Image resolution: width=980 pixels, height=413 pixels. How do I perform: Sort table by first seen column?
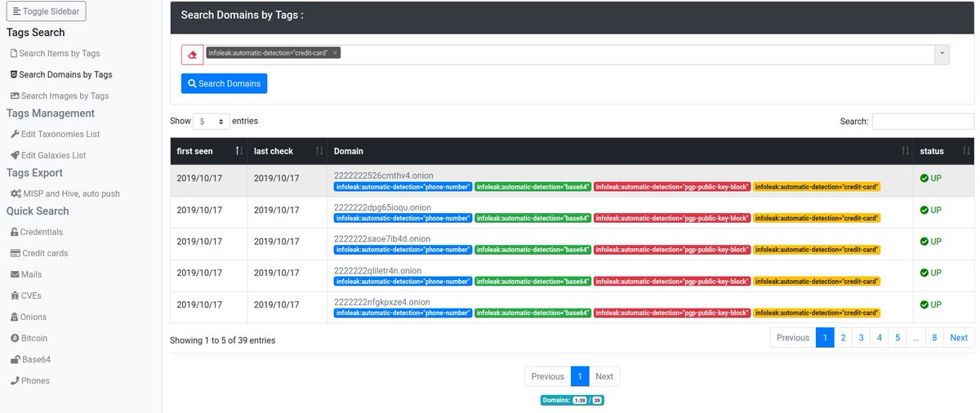coord(208,151)
